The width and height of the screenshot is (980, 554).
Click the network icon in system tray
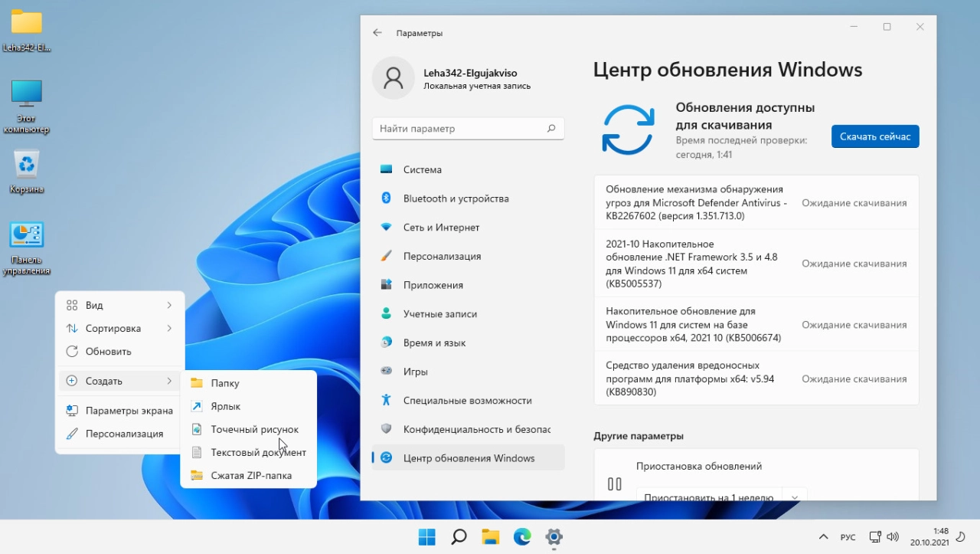[x=875, y=536]
